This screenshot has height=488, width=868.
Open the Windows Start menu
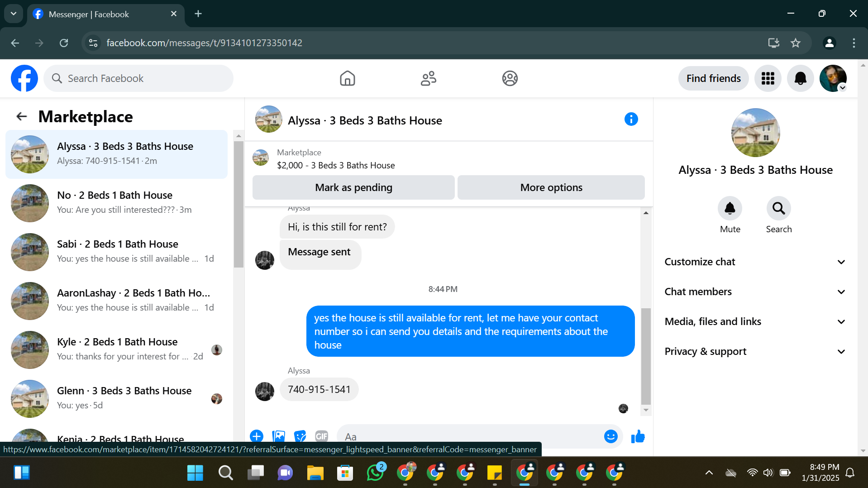tap(195, 473)
